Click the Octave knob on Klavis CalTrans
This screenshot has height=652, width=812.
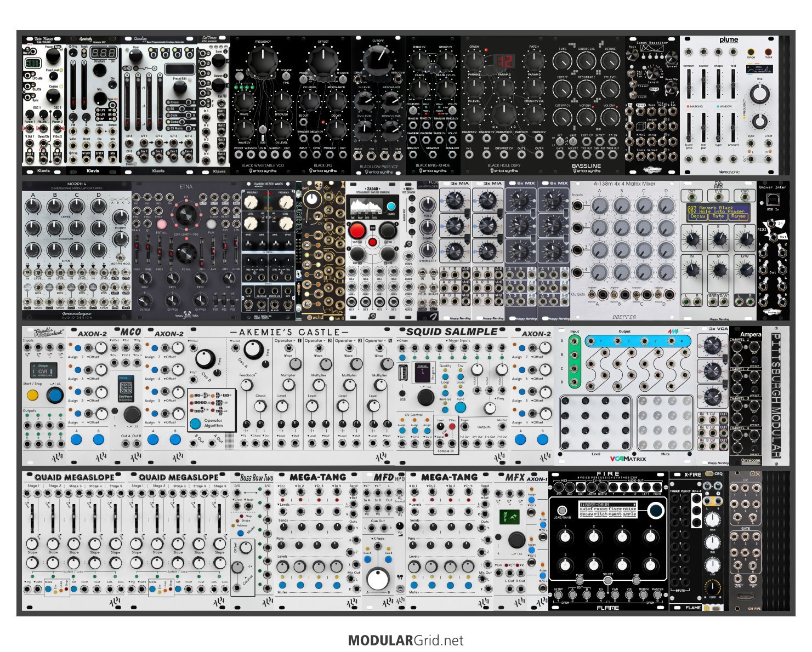pyautogui.click(x=219, y=85)
